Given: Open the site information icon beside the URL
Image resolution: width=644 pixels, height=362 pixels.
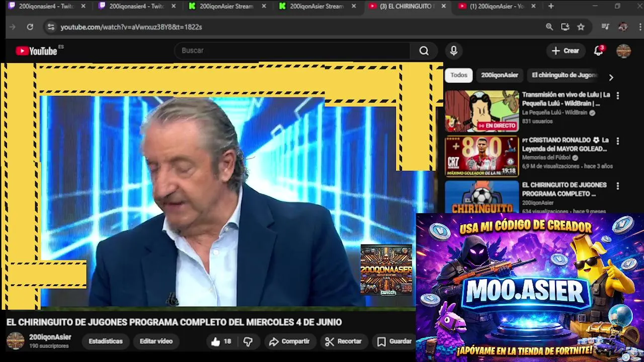Looking at the screenshot, I should [50, 27].
